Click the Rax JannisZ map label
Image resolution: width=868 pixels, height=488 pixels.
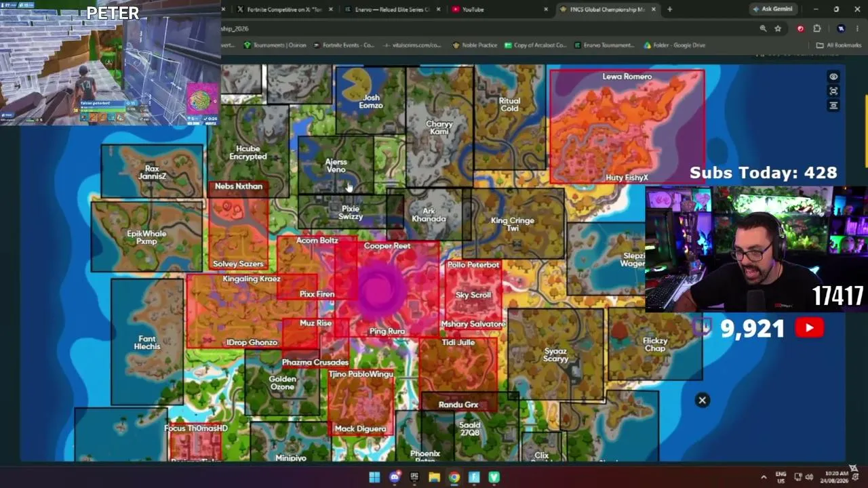pos(152,172)
